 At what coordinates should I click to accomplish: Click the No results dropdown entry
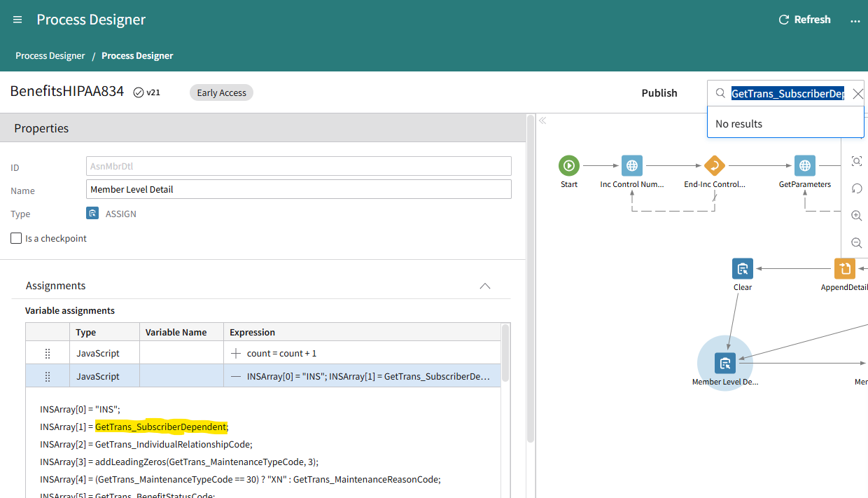click(x=785, y=123)
